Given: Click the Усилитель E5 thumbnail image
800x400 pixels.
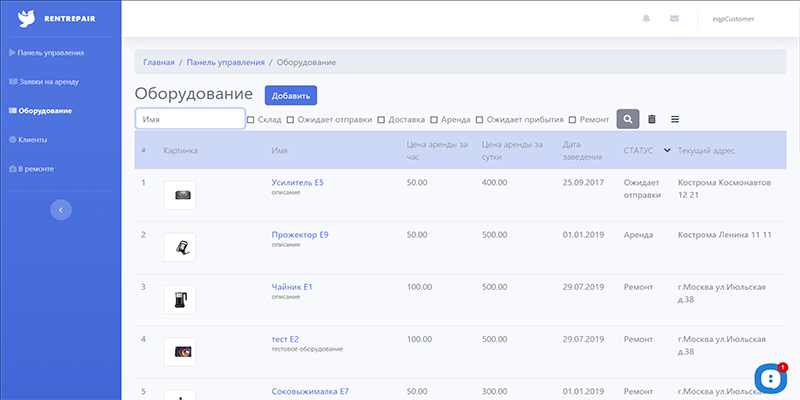Looking at the screenshot, I should click(x=180, y=195).
